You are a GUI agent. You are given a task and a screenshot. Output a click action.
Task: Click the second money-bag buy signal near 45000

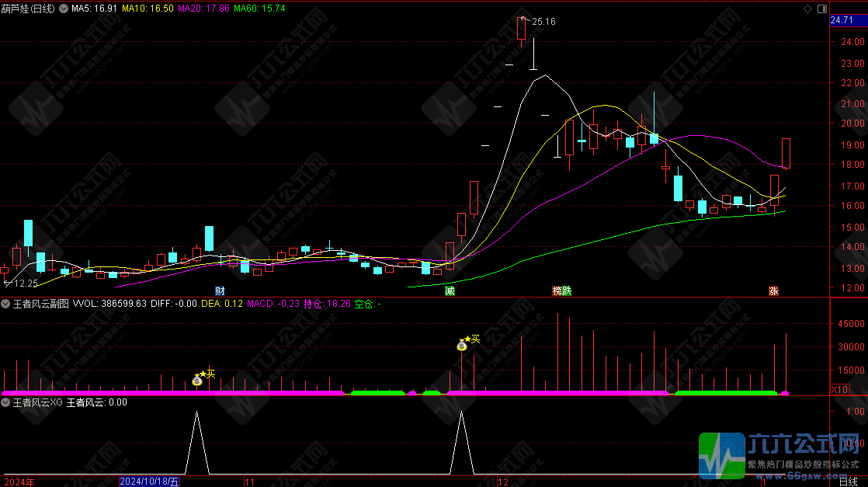462,346
